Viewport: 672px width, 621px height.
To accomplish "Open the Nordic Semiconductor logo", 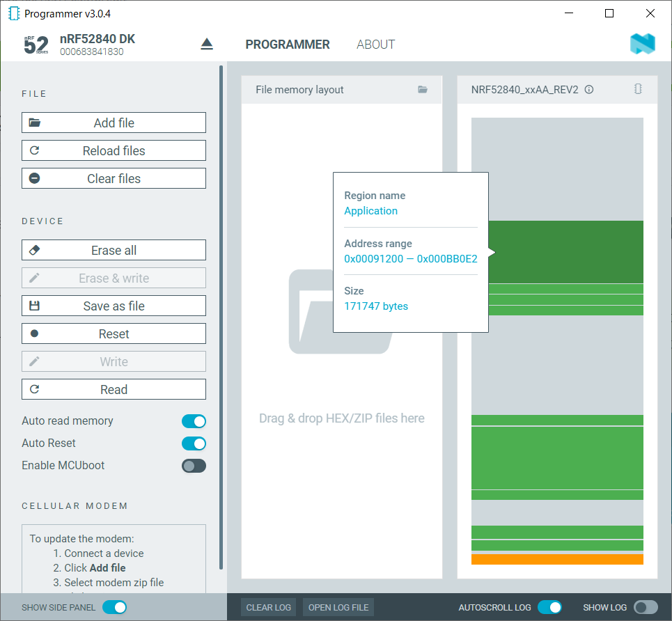I will (x=643, y=44).
